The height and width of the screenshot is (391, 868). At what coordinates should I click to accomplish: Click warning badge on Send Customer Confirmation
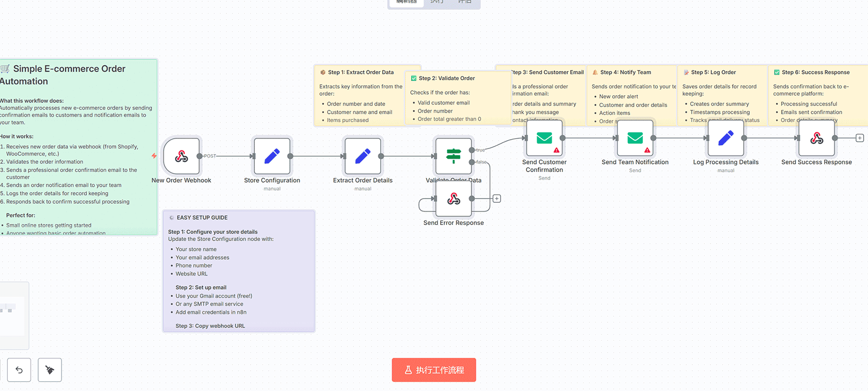point(556,151)
